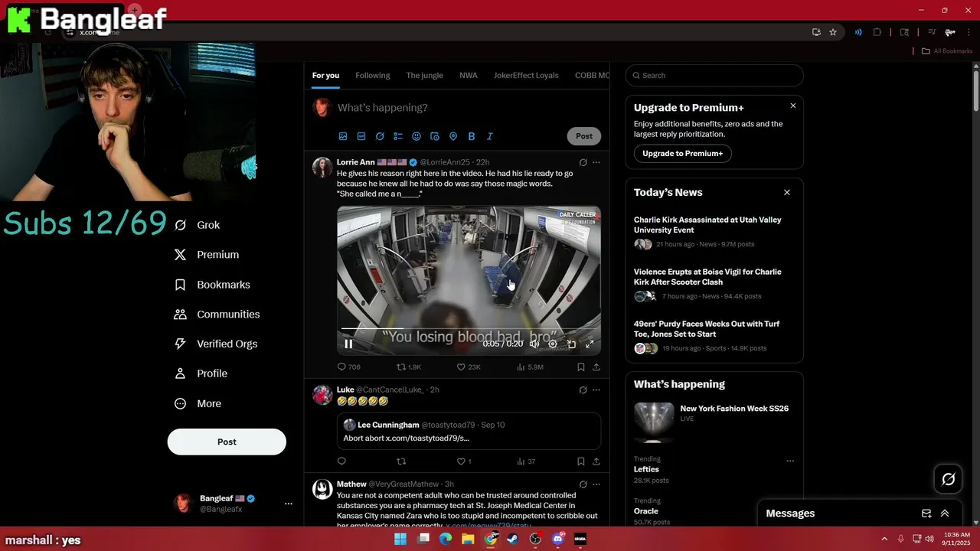
Task: Switch to The jungle tab
Action: coord(425,75)
